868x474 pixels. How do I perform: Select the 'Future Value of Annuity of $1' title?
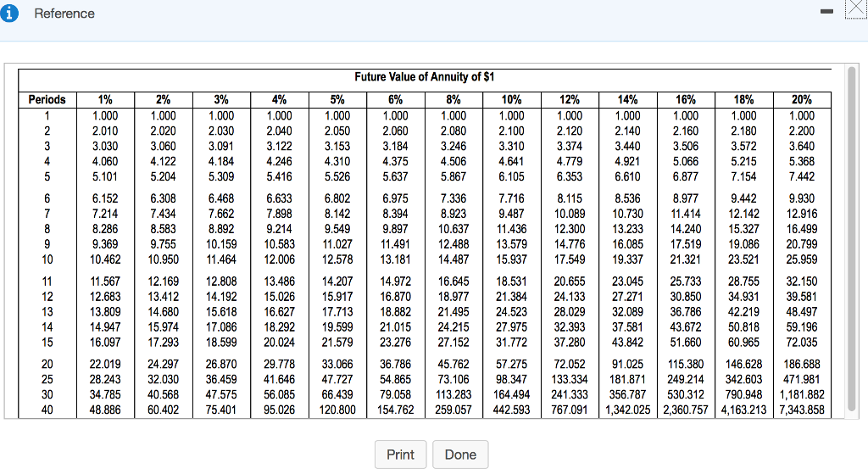[x=425, y=77]
